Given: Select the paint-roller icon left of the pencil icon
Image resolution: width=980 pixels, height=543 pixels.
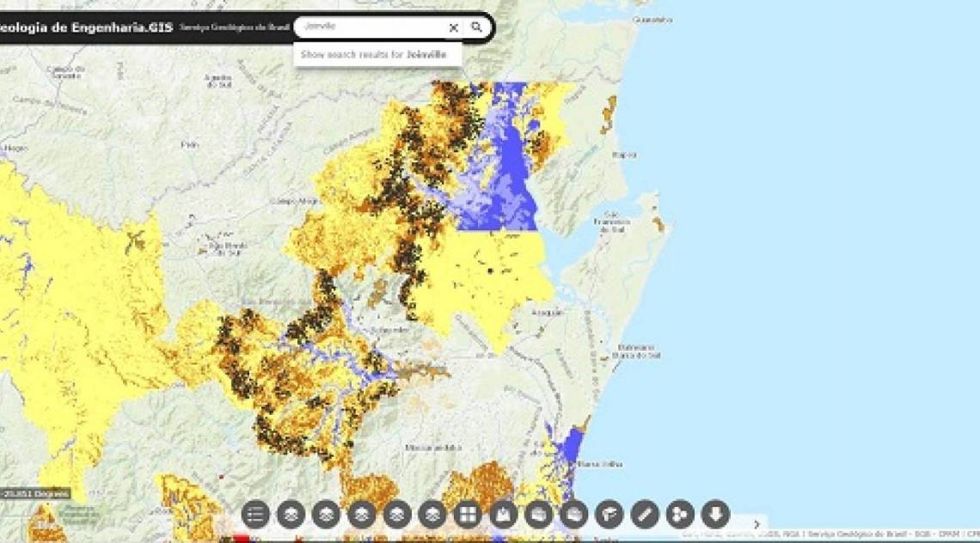Looking at the screenshot, I should coord(609,515).
